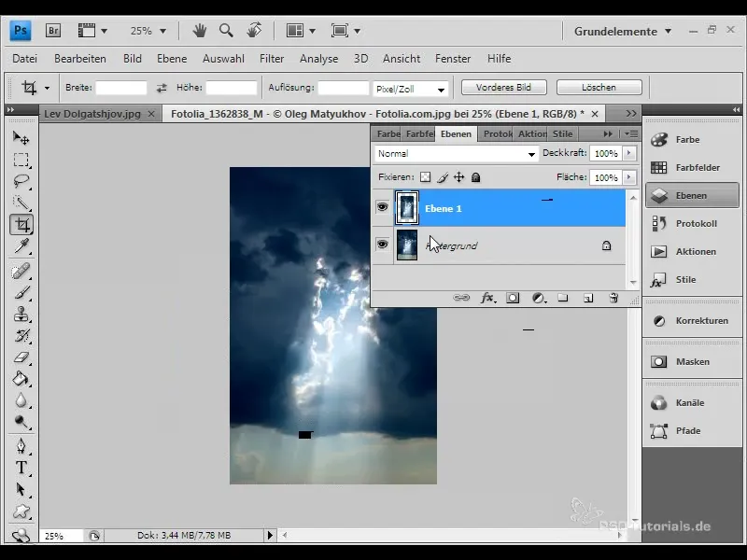Activate the Zoom tool in top bar
This screenshot has width=747, height=560.
[226, 31]
